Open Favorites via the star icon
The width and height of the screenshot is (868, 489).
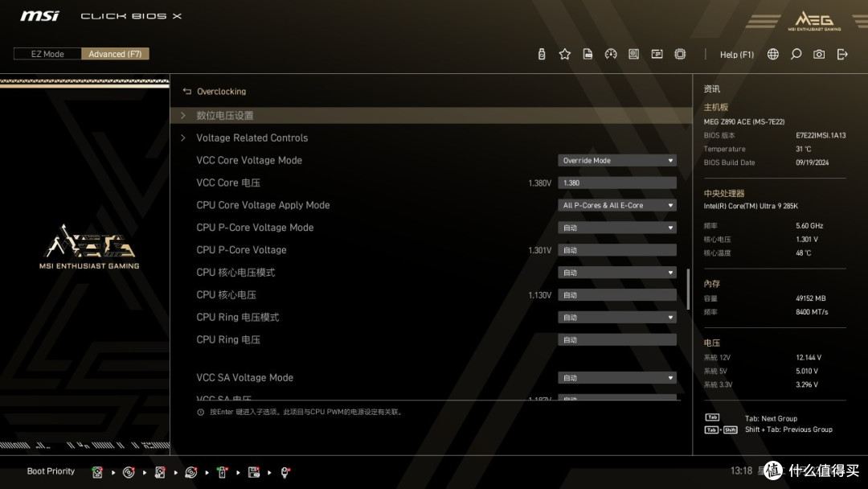(x=565, y=54)
